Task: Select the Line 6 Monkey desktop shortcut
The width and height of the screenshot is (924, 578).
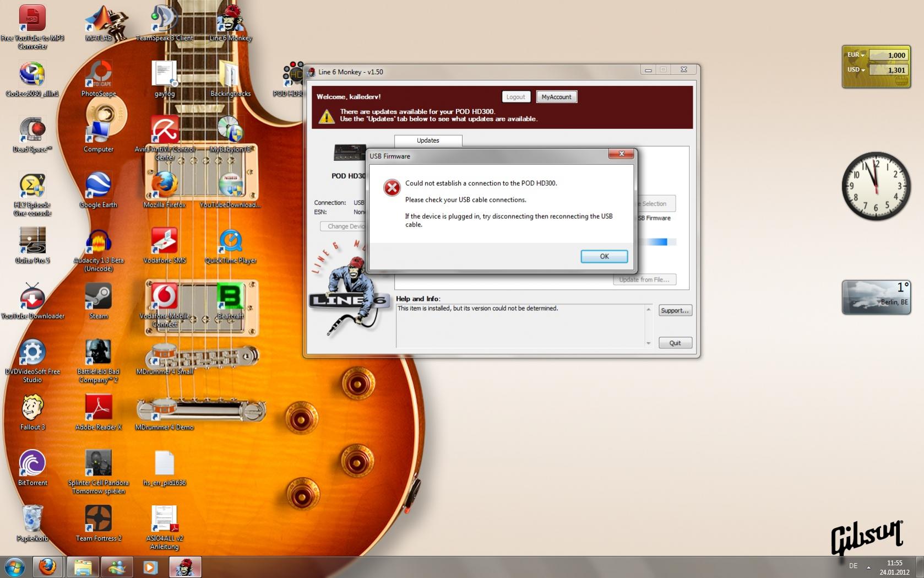Action: (x=230, y=23)
